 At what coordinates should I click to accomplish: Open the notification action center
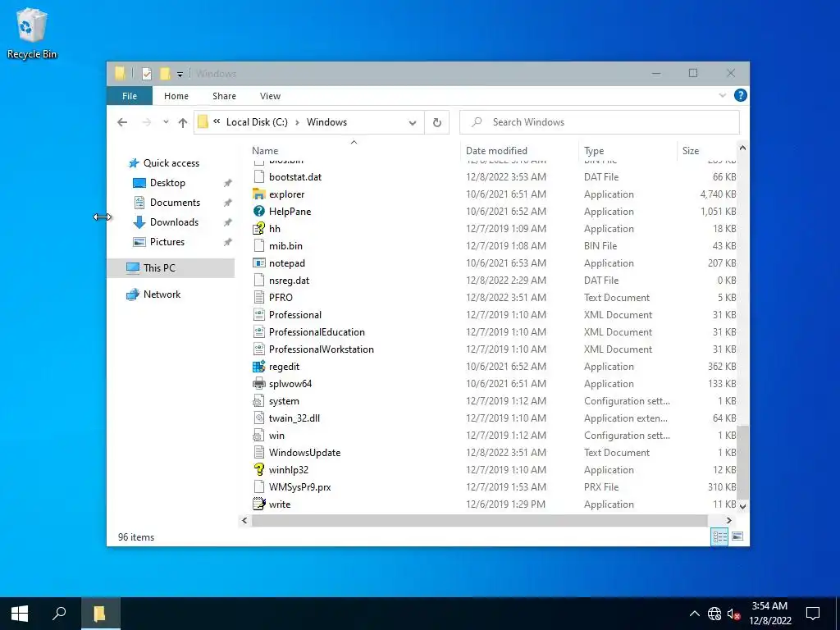813,614
